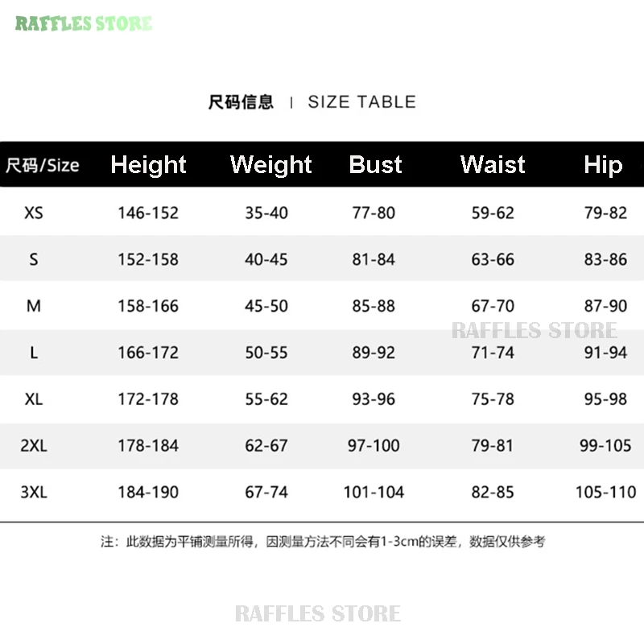644x644 pixels.
Task: Select the Hip column header
Action: [x=603, y=165]
